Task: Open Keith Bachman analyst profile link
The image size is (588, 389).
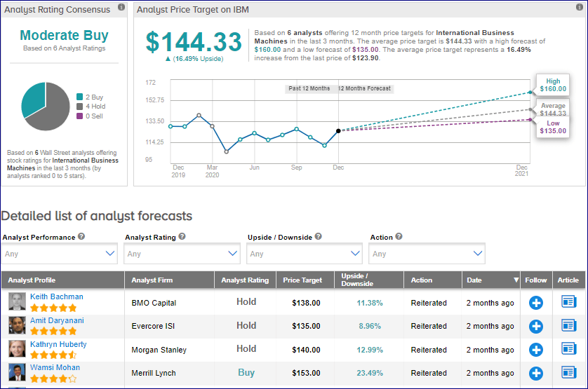Action: click(x=56, y=296)
